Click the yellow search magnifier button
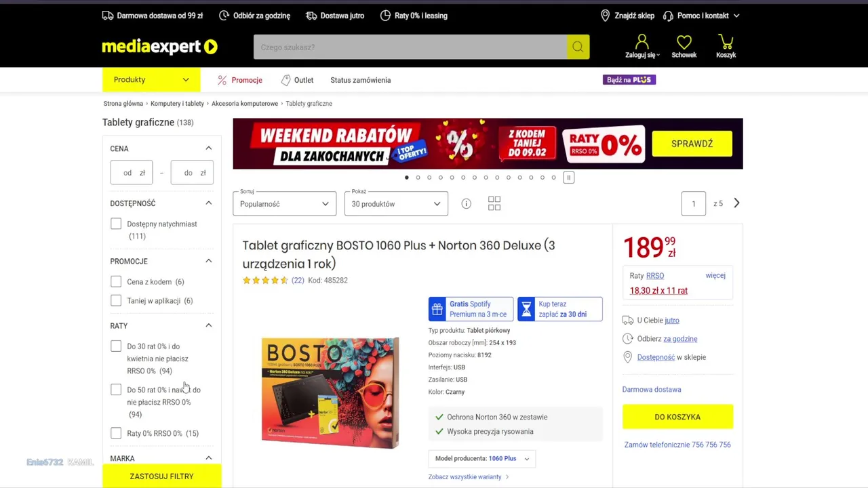This screenshot has height=488, width=868. pyautogui.click(x=578, y=47)
